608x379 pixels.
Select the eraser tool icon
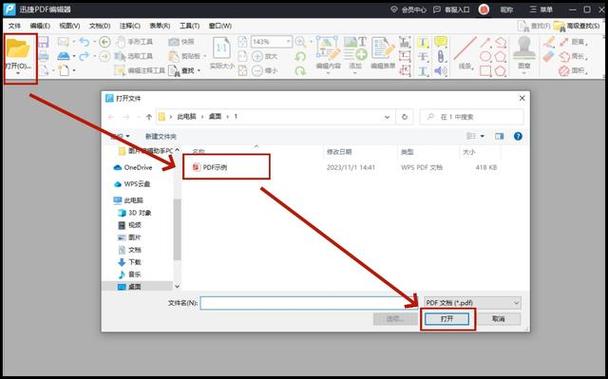[x=549, y=56]
